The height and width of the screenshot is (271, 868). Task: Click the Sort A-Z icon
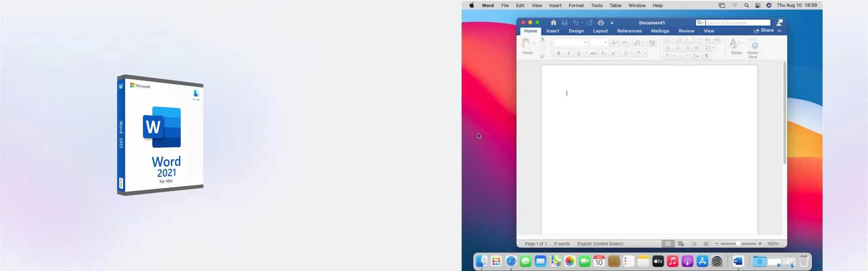click(695, 56)
